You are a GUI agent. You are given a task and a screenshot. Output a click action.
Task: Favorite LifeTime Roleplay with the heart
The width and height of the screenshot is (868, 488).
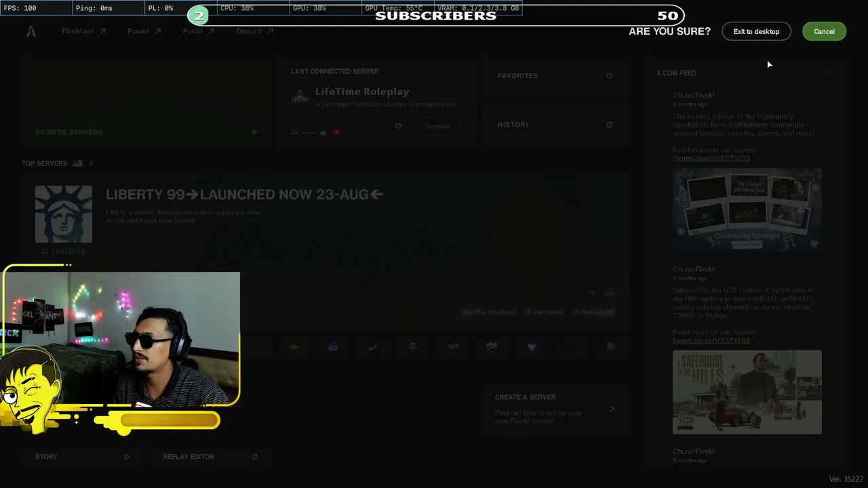point(398,126)
